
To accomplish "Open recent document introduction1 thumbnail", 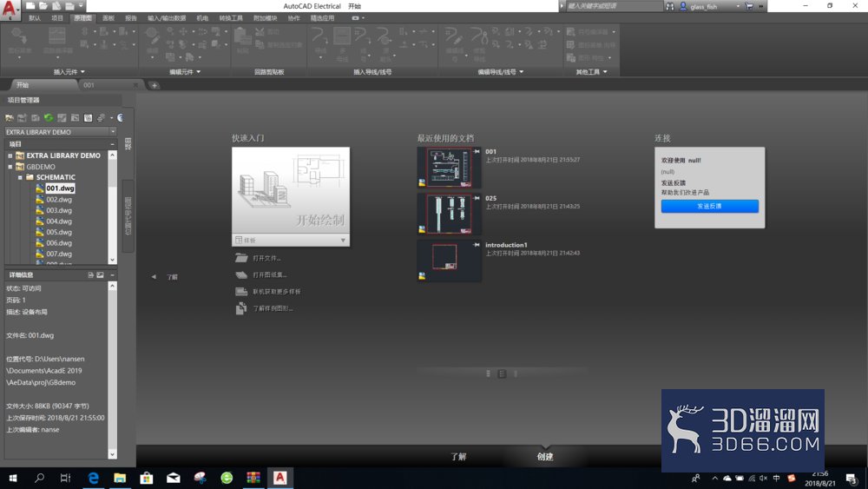I will click(x=449, y=261).
